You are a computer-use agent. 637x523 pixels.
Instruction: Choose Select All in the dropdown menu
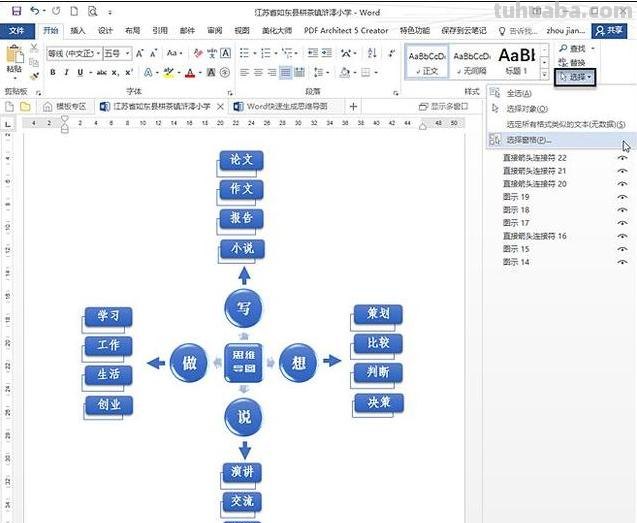click(x=560, y=93)
